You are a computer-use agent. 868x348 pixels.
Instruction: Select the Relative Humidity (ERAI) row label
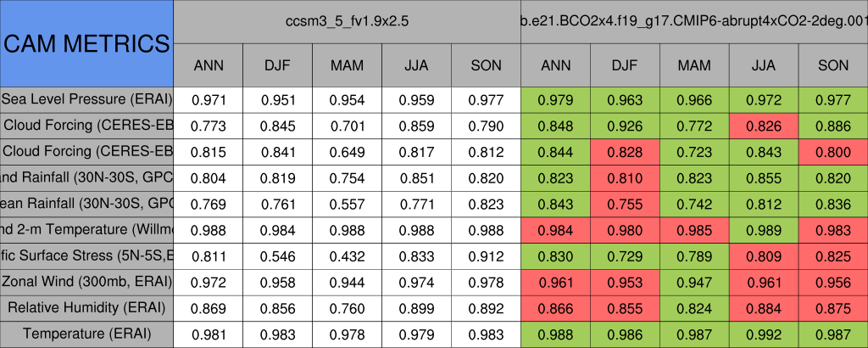click(86, 307)
